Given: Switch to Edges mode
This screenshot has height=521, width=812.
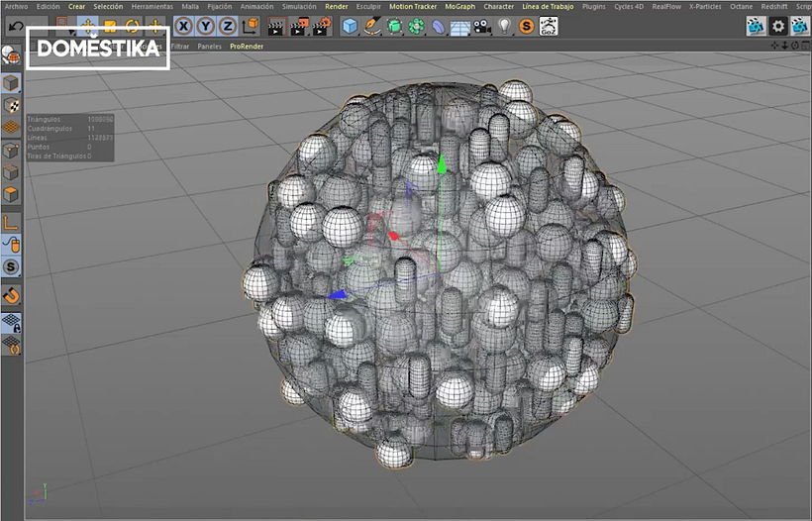Looking at the screenshot, I should coord(12,172).
